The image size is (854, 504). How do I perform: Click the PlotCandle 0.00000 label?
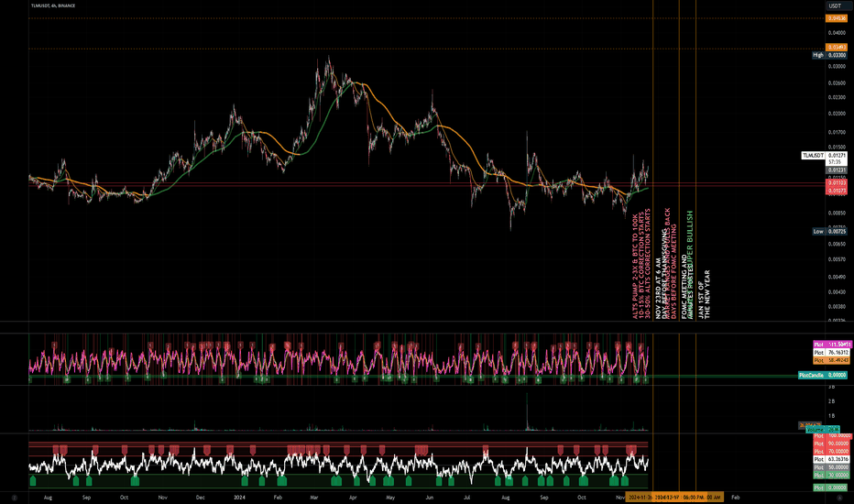pyautogui.click(x=823, y=376)
